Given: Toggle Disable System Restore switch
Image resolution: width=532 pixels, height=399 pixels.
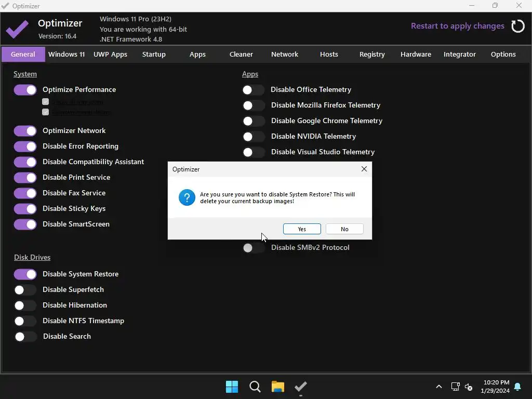Looking at the screenshot, I should click(25, 274).
